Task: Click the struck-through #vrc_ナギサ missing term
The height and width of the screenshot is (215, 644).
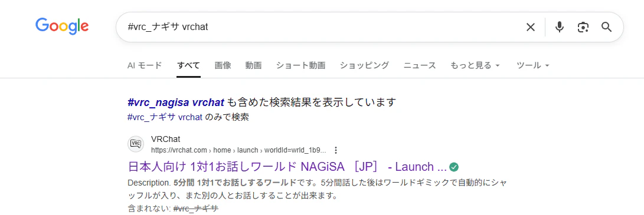Action: point(196,209)
